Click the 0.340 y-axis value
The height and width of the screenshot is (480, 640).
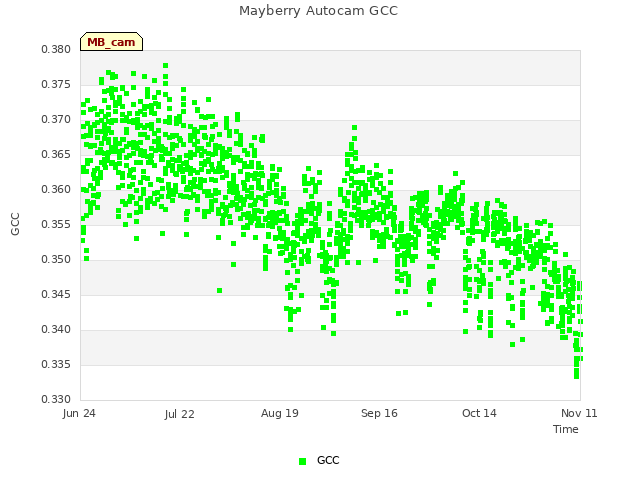56,329
